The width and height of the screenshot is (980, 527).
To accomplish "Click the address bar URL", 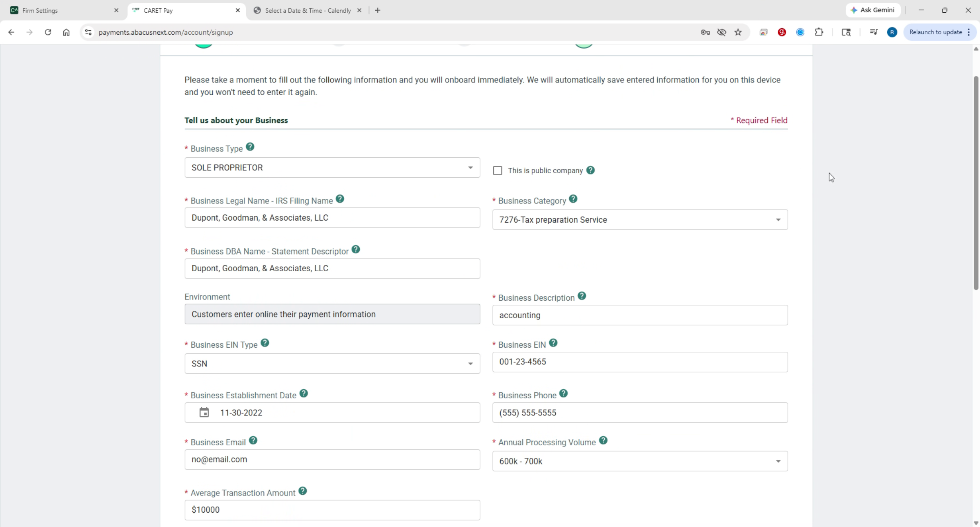I will (165, 32).
